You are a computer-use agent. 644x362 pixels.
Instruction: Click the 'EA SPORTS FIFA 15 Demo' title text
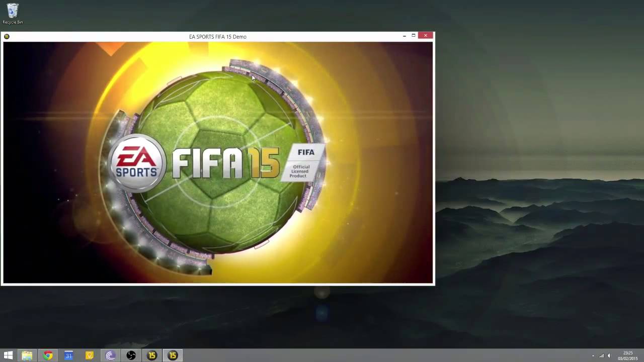[217, 37]
